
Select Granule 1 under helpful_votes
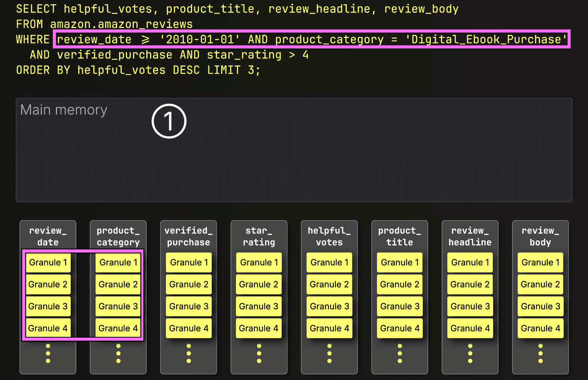329,263
